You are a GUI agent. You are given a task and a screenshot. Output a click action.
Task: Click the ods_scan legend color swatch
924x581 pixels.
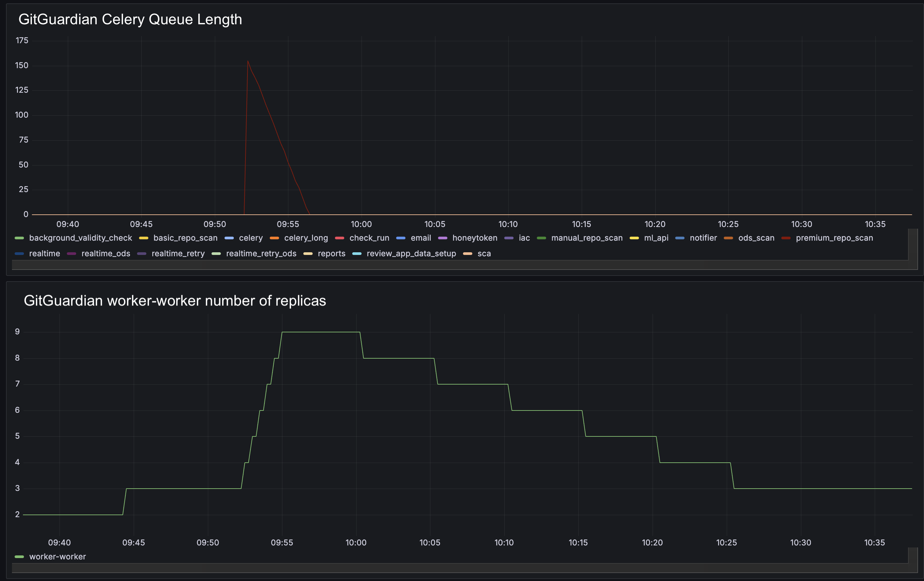(728, 238)
